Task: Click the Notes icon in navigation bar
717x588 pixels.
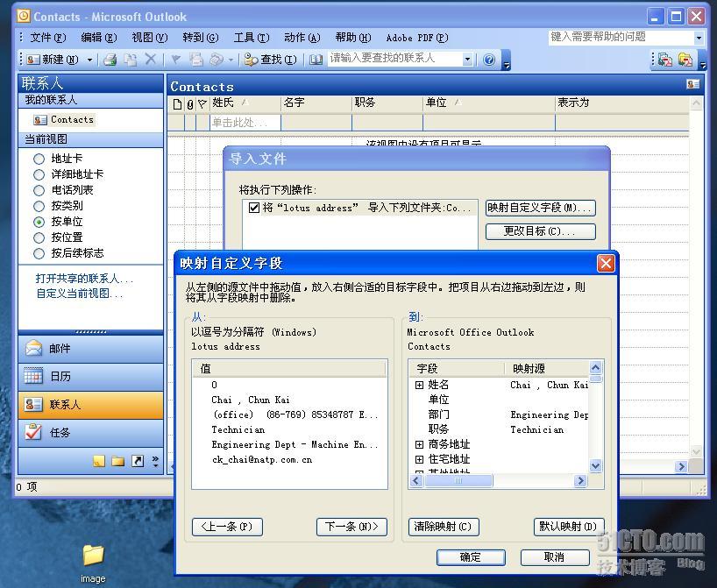Action: coord(99,461)
